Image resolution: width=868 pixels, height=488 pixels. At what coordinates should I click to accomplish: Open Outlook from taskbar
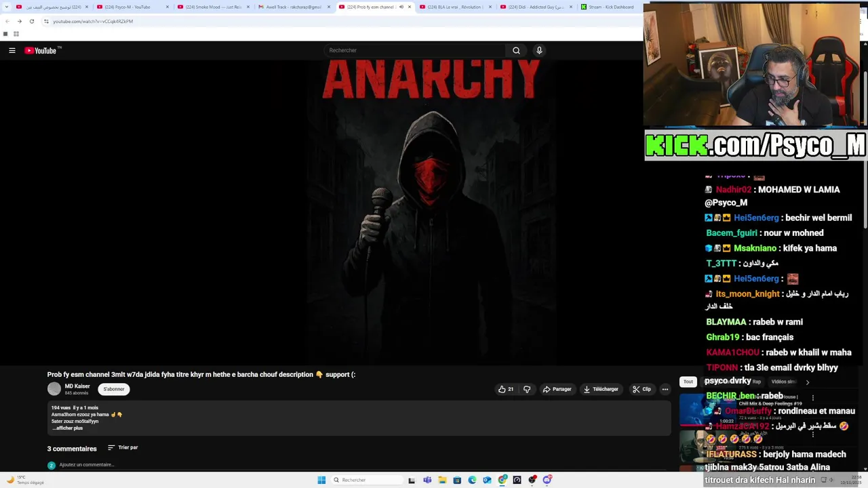point(487,480)
